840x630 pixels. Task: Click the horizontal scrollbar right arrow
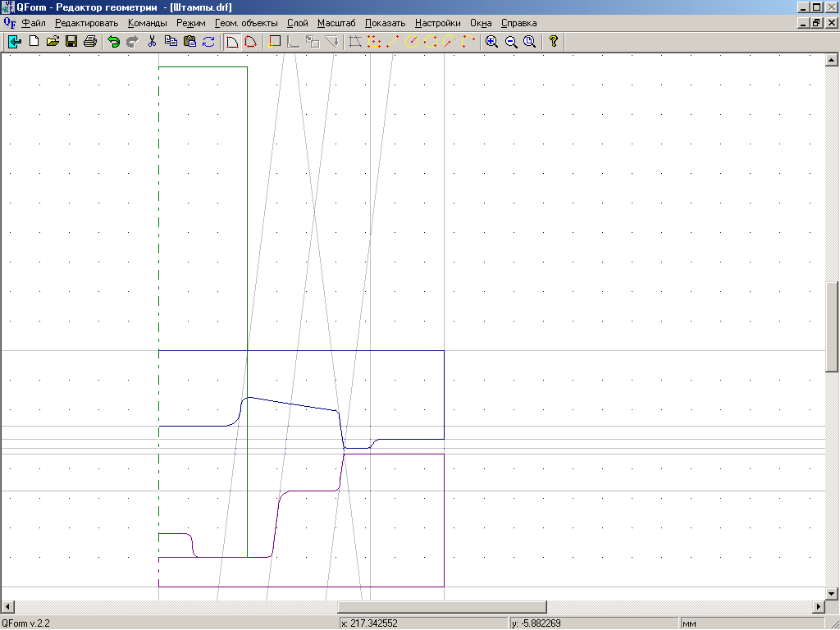[x=818, y=607]
